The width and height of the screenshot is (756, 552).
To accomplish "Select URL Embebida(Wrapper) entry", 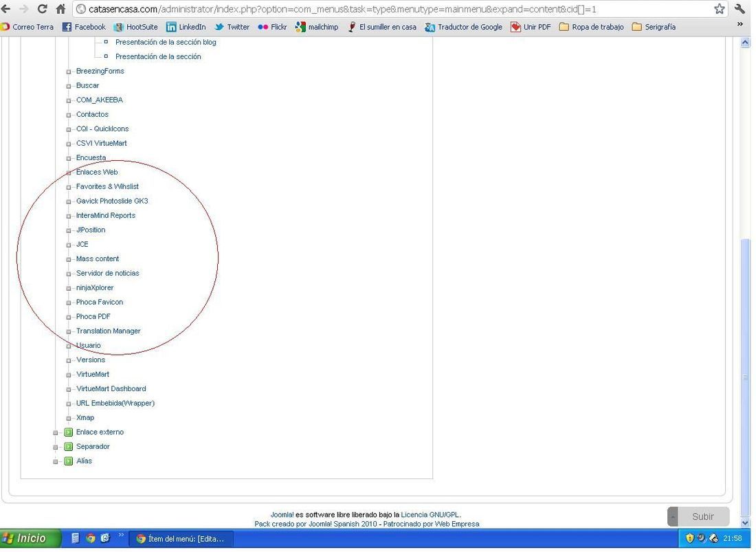I will 115,404.
